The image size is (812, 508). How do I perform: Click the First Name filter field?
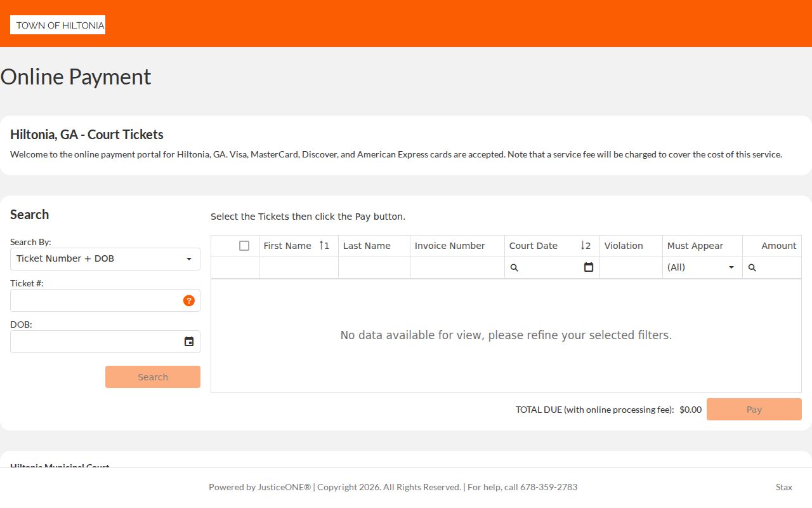pos(299,267)
